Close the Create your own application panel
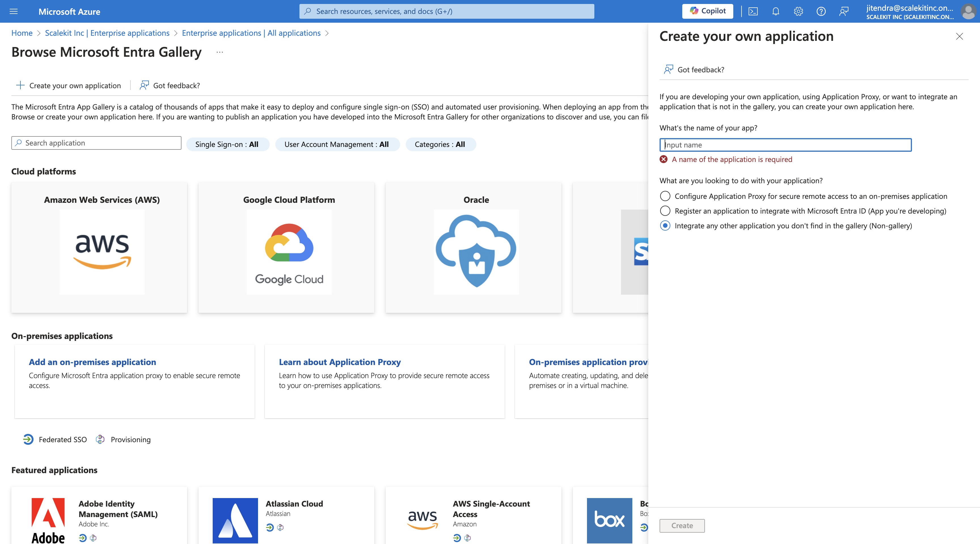The image size is (980, 544). pos(960,36)
